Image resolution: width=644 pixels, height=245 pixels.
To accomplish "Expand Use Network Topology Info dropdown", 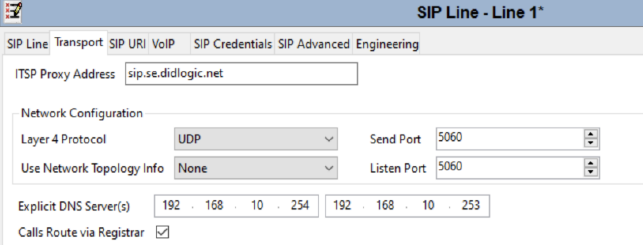I will 256,168.
